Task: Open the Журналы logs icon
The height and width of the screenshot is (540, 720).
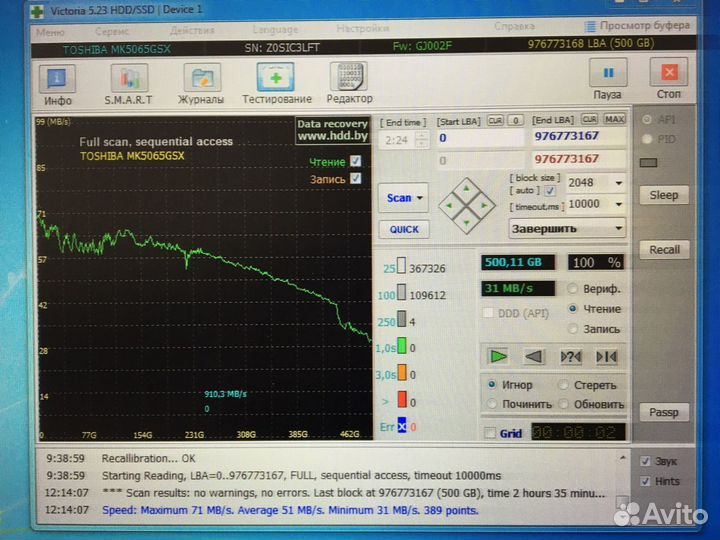Action: click(x=201, y=79)
